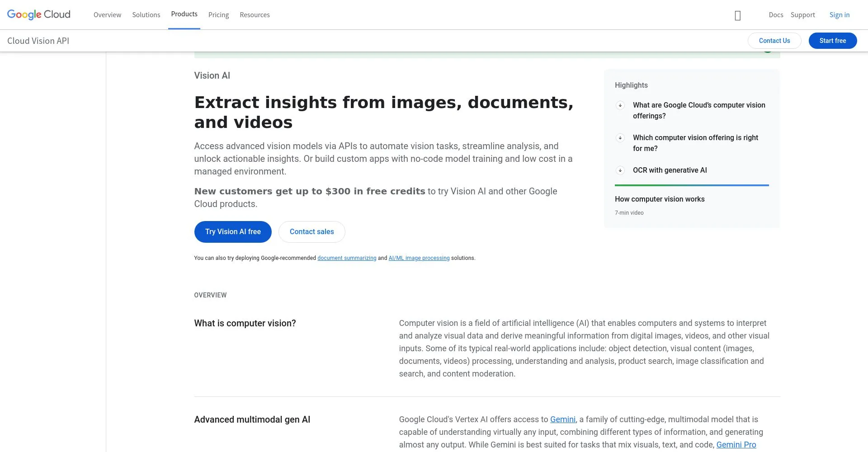Screen dimensions: 868x452
Task: Click the '7-min video' caption
Action: 629,213
